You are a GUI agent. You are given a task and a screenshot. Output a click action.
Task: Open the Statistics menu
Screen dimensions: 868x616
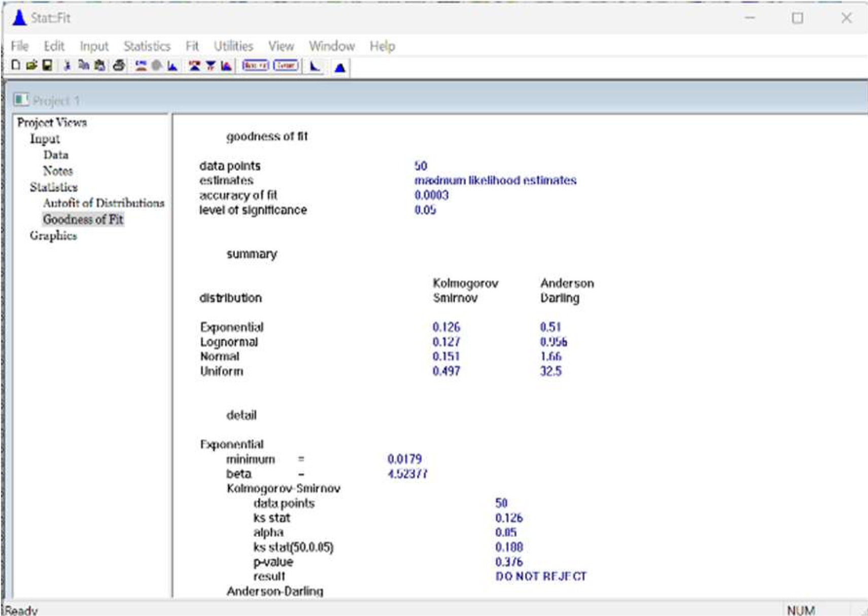point(147,46)
